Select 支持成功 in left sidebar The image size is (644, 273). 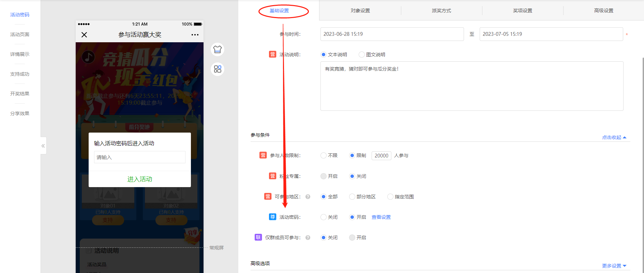(20, 74)
